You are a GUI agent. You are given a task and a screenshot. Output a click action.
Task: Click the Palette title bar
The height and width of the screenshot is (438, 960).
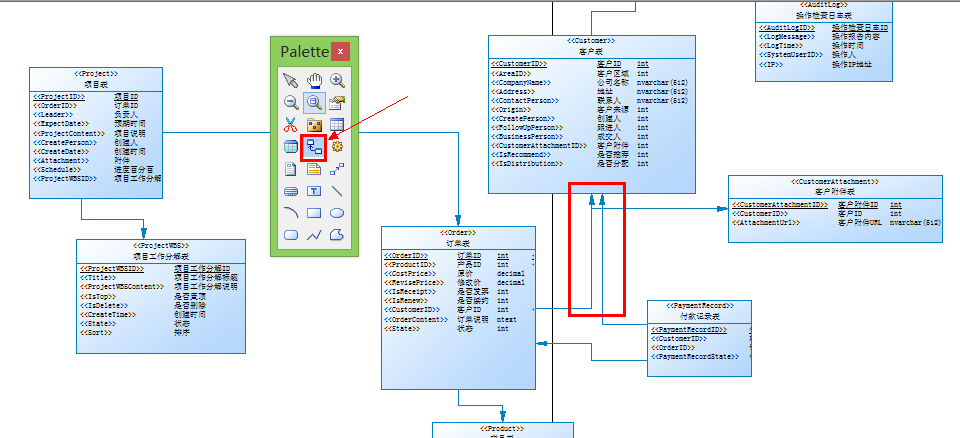point(304,51)
